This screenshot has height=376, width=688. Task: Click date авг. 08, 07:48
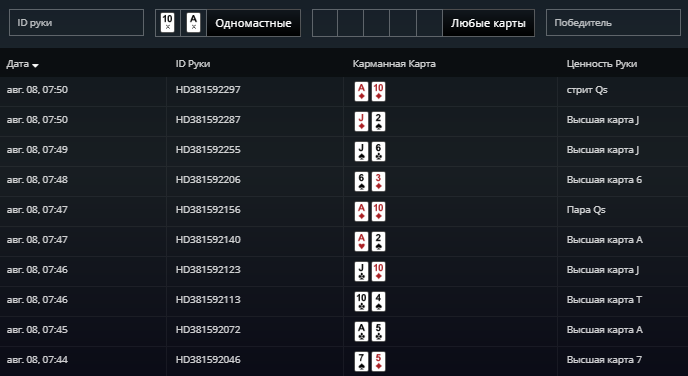tap(37, 180)
